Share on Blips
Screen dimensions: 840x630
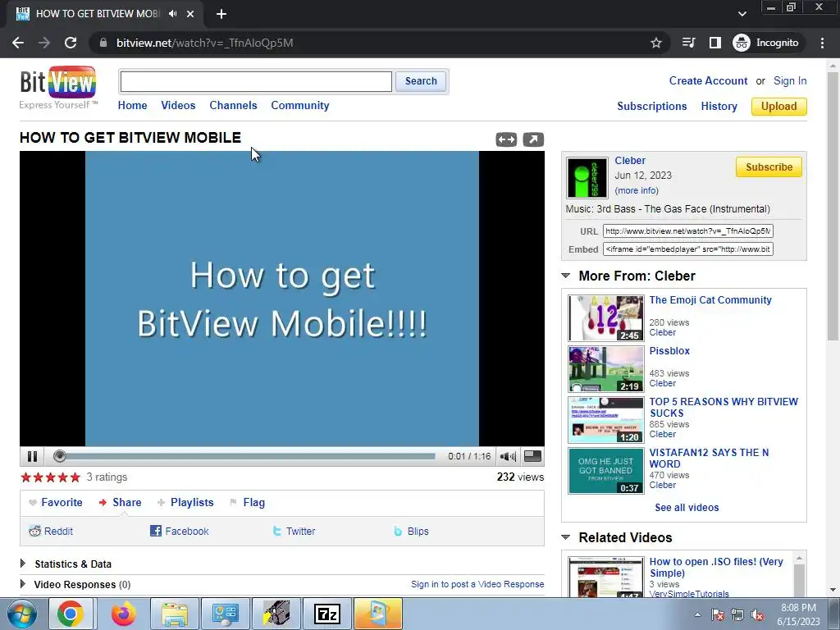(412, 532)
